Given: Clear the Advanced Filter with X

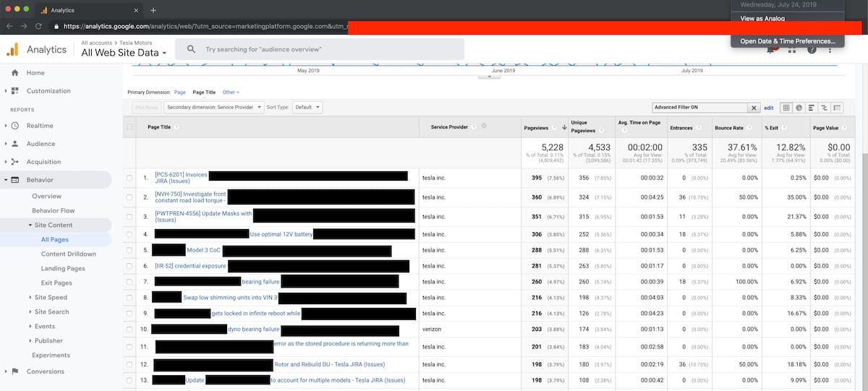Looking at the screenshot, I should pyautogui.click(x=754, y=108).
